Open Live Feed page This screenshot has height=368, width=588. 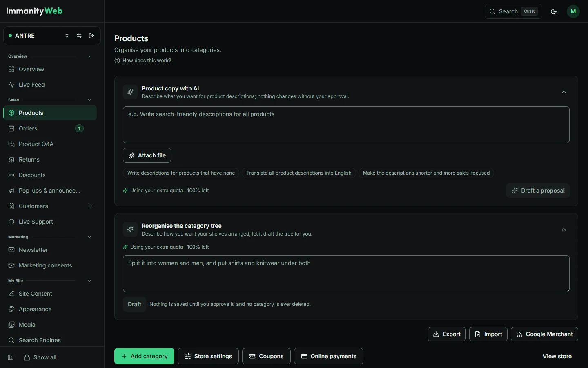coord(50,85)
